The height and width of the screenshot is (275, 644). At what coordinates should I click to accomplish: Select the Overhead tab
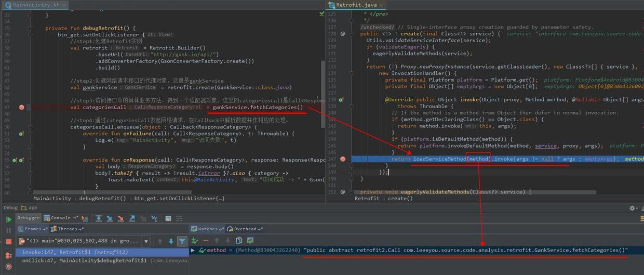[x=245, y=229]
